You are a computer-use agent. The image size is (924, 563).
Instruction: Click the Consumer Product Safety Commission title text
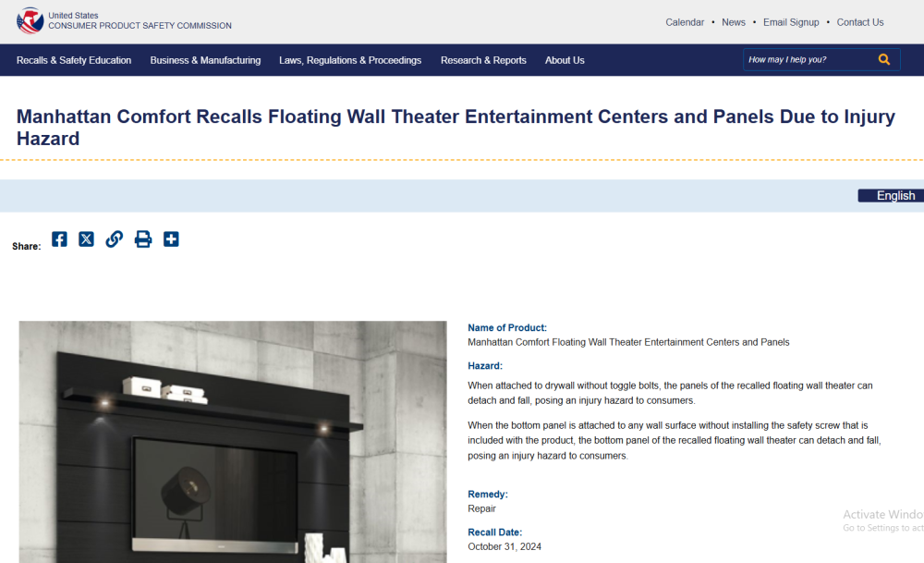140,26
